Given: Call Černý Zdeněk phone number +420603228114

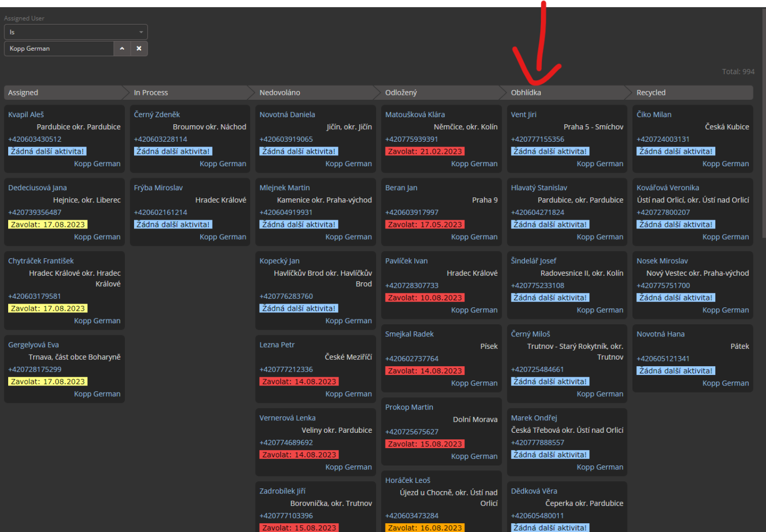Looking at the screenshot, I should point(160,139).
